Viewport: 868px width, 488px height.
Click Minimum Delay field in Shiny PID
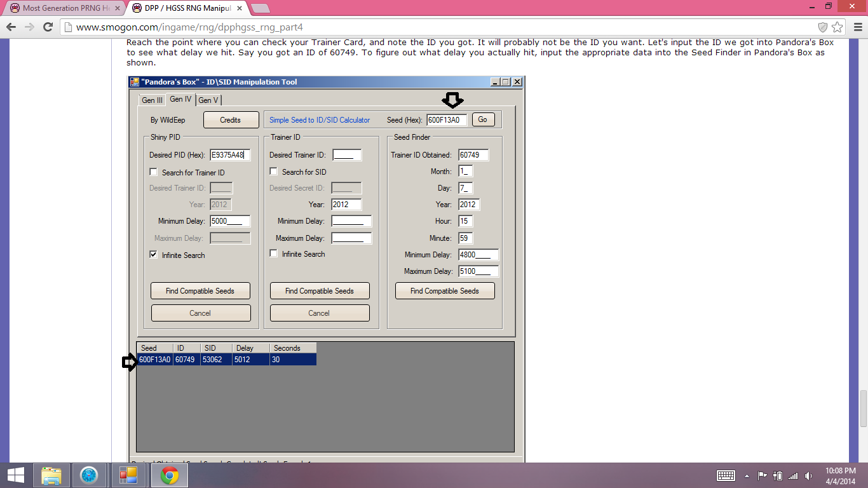230,221
